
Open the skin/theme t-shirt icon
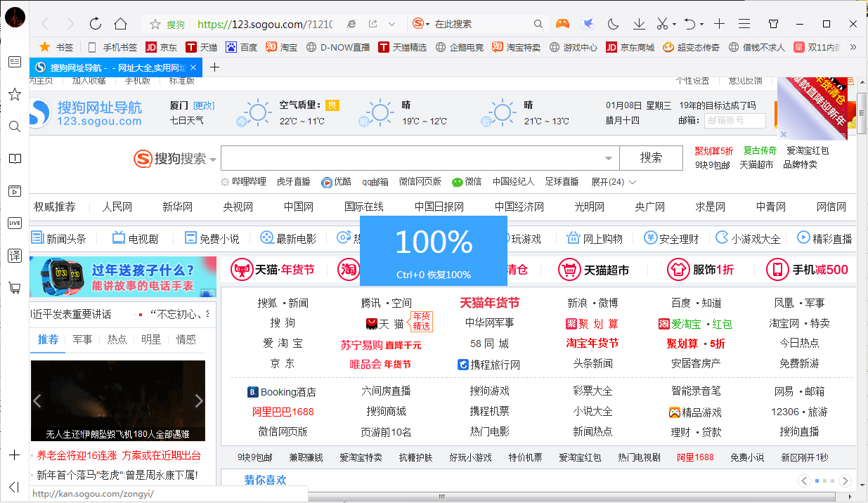click(x=773, y=23)
